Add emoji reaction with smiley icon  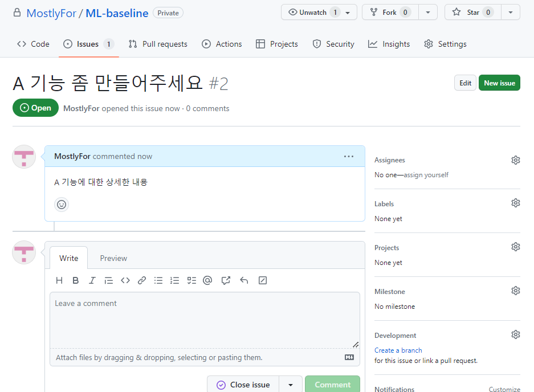point(62,205)
